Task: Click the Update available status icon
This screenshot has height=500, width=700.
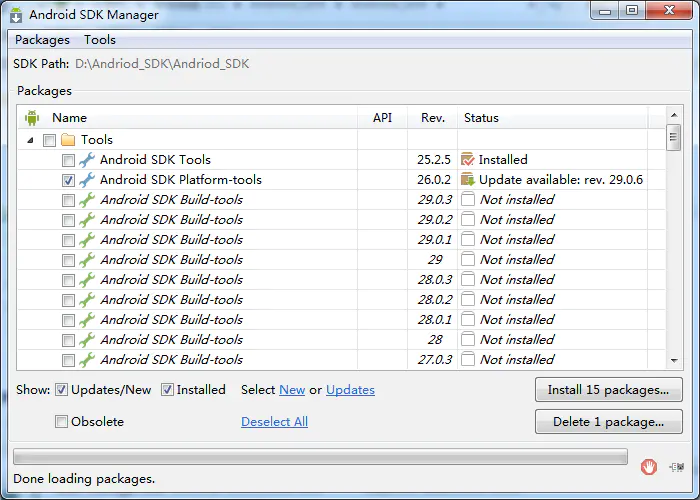Action: click(467, 179)
